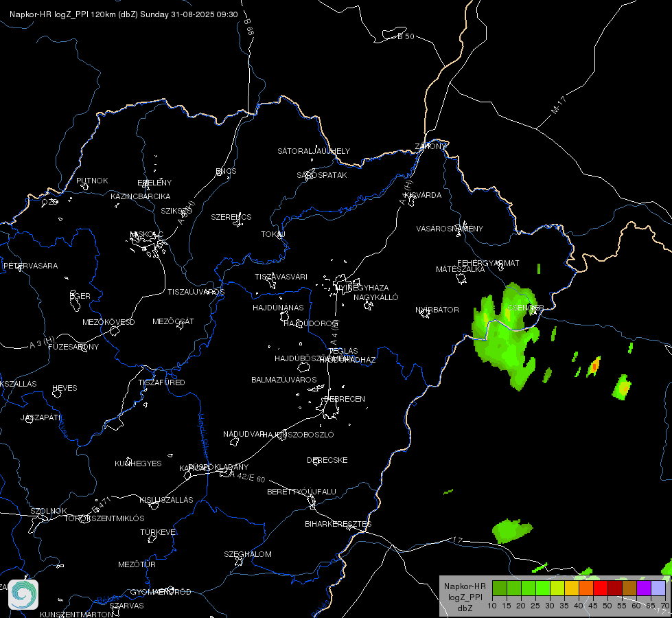Click the MEZŐKÖVESD label
The height and width of the screenshot is (618, 672).
pos(109,322)
